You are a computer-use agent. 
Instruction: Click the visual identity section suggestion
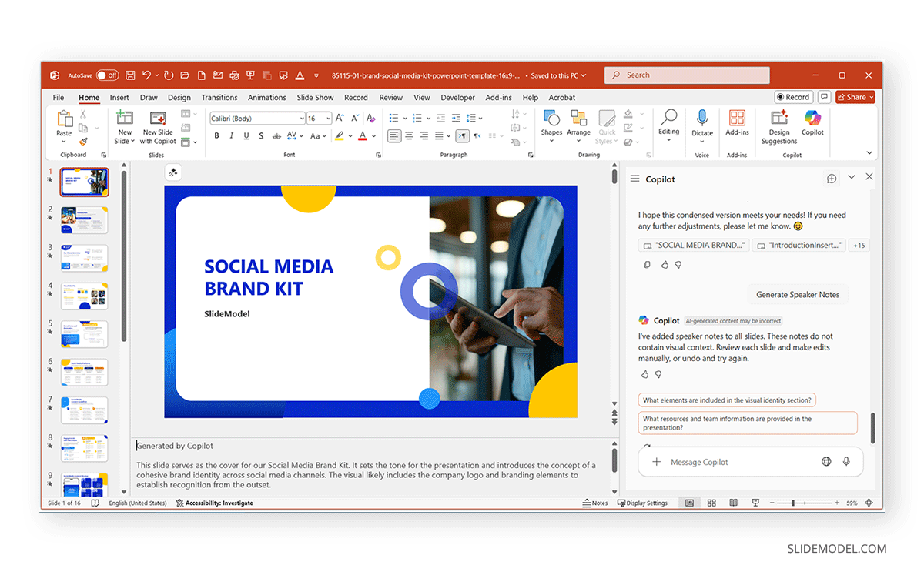click(x=727, y=400)
